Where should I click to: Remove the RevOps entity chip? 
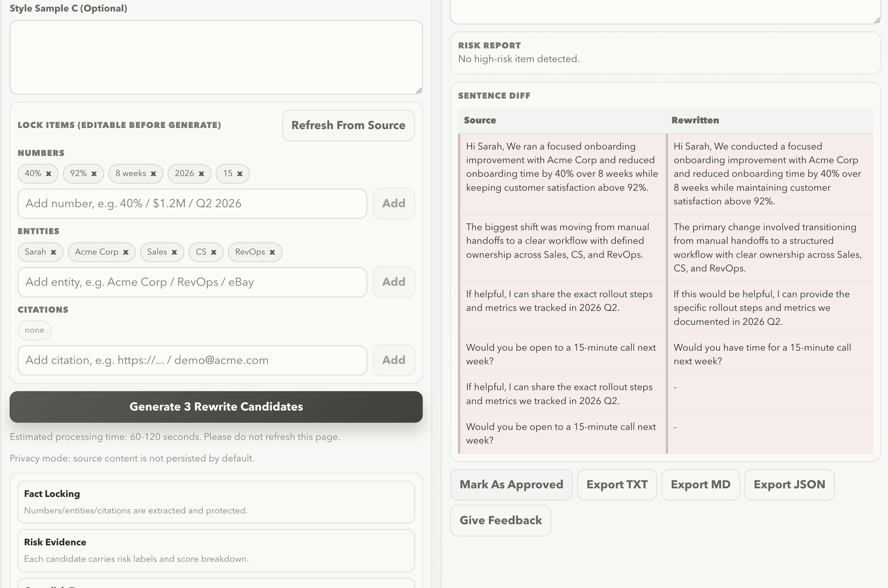[x=272, y=252]
